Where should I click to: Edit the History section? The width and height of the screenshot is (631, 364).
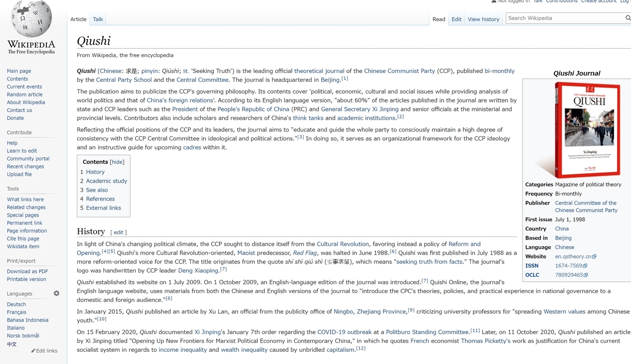(x=119, y=232)
